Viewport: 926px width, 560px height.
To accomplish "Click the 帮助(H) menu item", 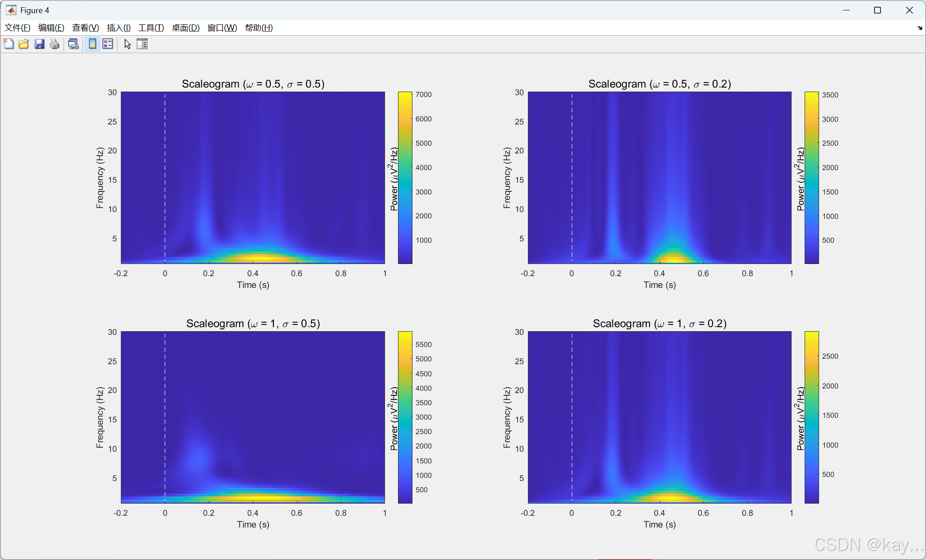I will point(259,28).
